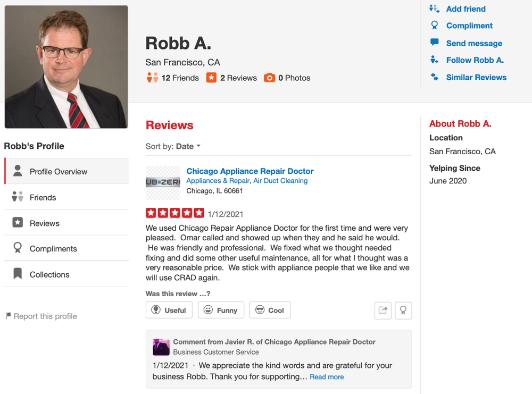This screenshot has height=394, width=532.
Task: Click the orange Friends people icon
Action: pos(152,78)
